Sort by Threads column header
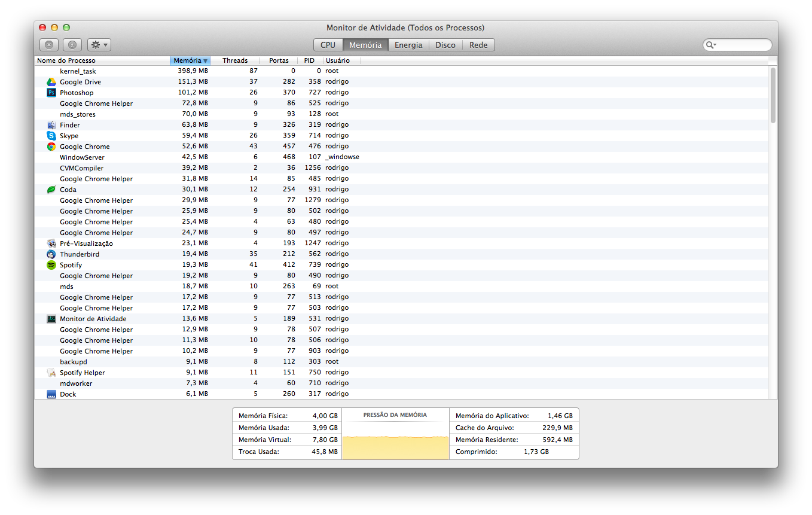 point(235,60)
